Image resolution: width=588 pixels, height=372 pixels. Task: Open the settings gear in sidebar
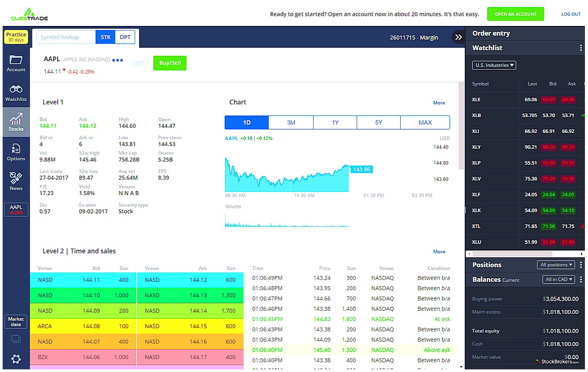pyautogui.click(x=16, y=359)
